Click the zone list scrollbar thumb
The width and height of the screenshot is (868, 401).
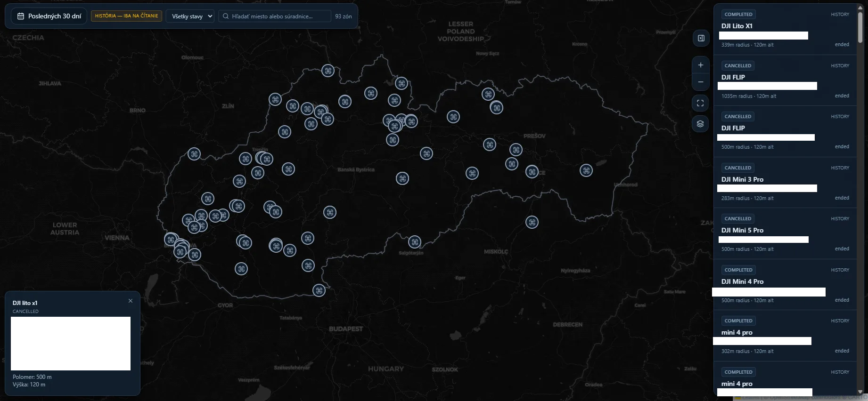(x=860, y=28)
